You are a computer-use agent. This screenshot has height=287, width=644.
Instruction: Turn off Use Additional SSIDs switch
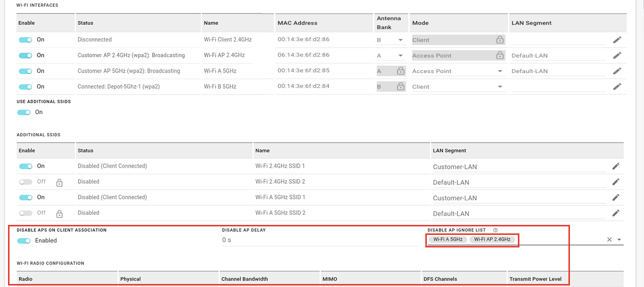click(x=24, y=112)
